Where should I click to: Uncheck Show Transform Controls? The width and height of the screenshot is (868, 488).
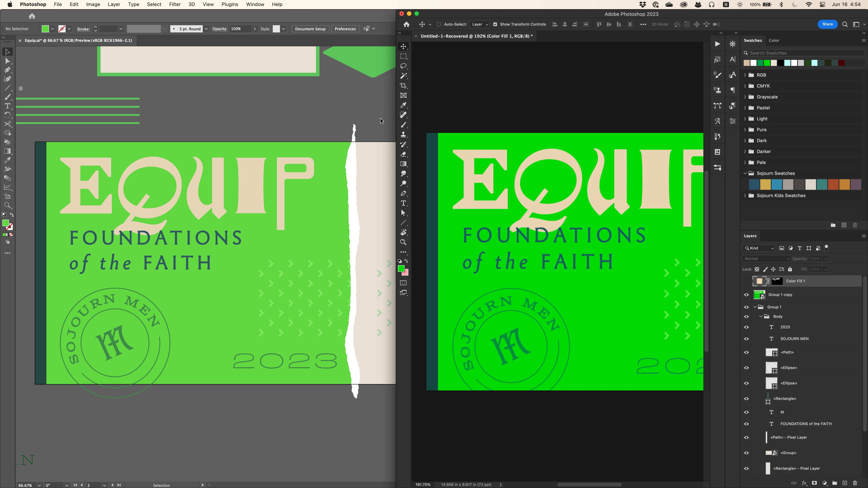click(495, 24)
